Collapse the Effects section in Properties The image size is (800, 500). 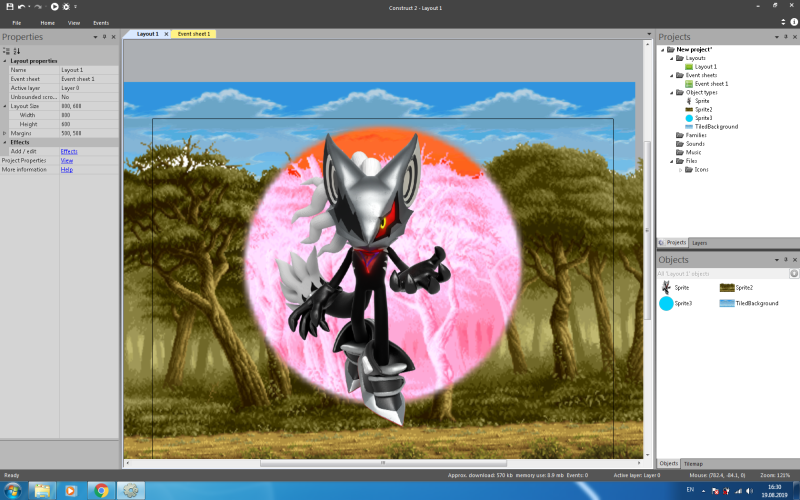5,142
